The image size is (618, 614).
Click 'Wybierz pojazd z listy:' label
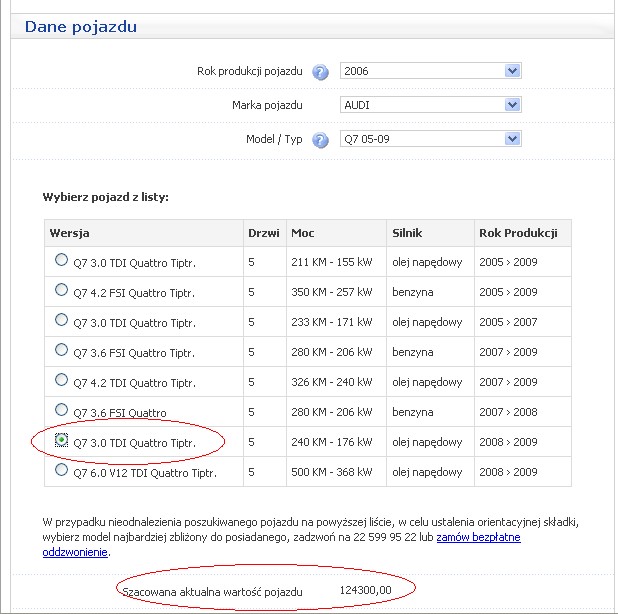point(106,197)
